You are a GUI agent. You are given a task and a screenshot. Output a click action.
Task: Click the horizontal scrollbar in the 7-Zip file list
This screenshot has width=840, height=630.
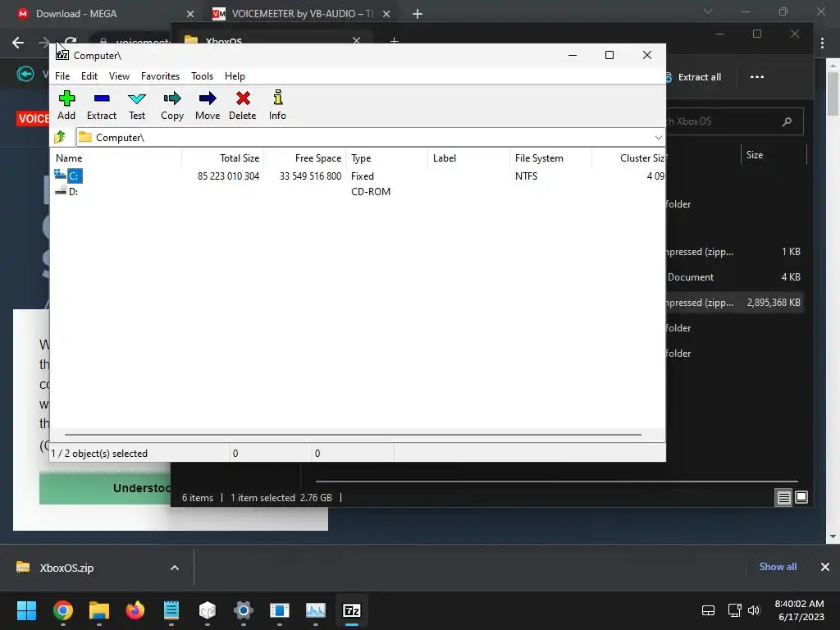click(353, 435)
